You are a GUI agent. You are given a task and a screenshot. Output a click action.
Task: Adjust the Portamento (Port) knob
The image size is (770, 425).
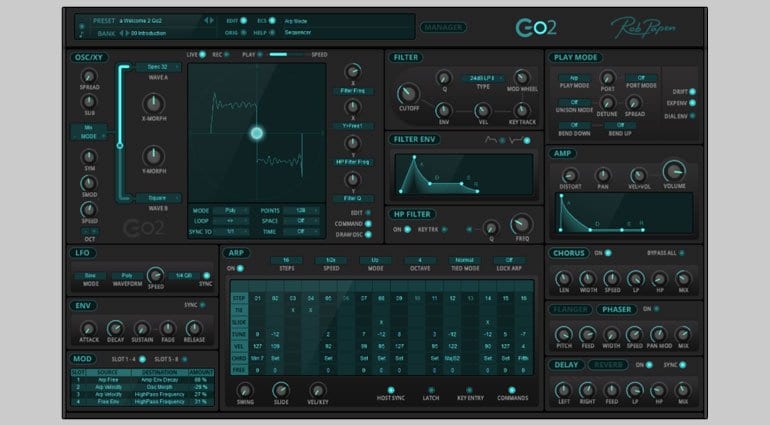pyautogui.click(x=607, y=78)
